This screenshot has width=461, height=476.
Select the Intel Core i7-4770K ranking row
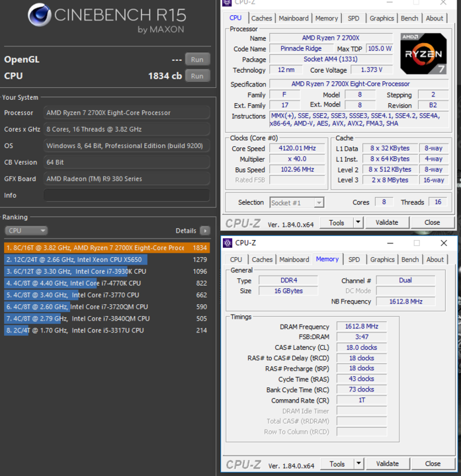(x=107, y=283)
